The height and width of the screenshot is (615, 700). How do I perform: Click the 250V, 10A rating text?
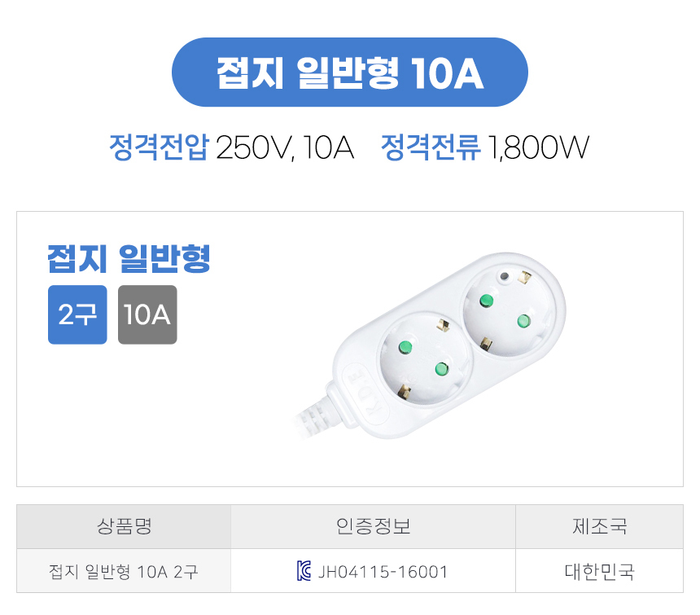(x=285, y=148)
